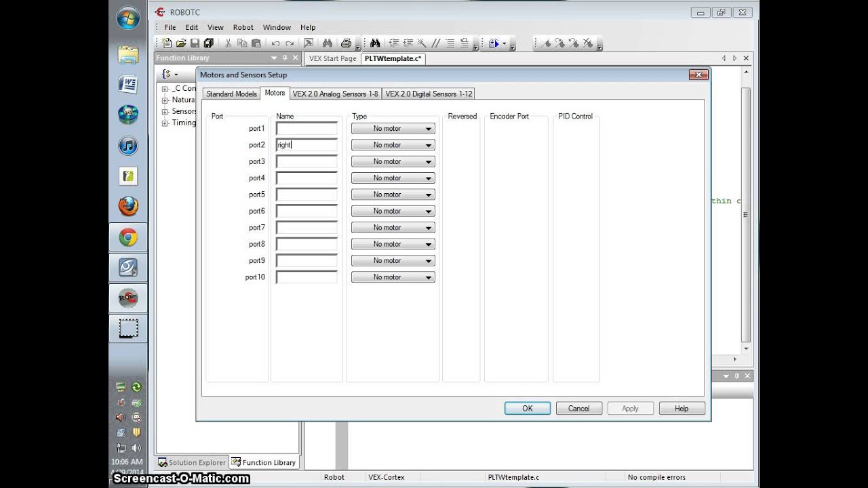Click the Open File folder icon

click(x=181, y=43)
